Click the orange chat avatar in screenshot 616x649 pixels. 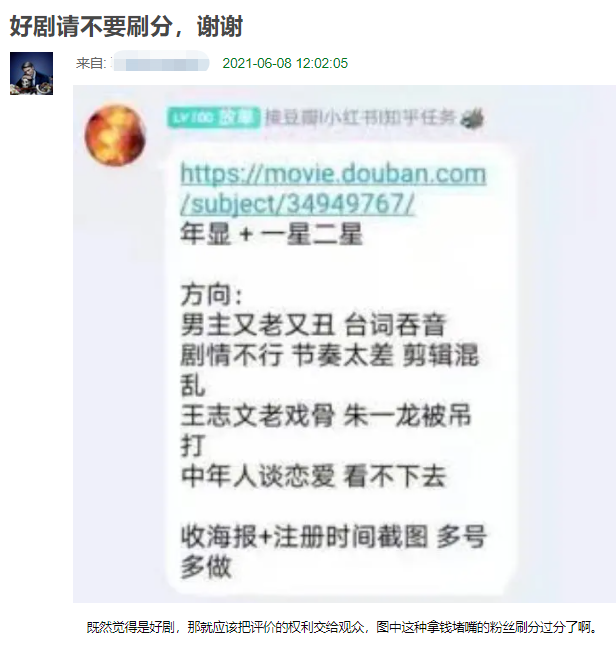coord(116,135)
